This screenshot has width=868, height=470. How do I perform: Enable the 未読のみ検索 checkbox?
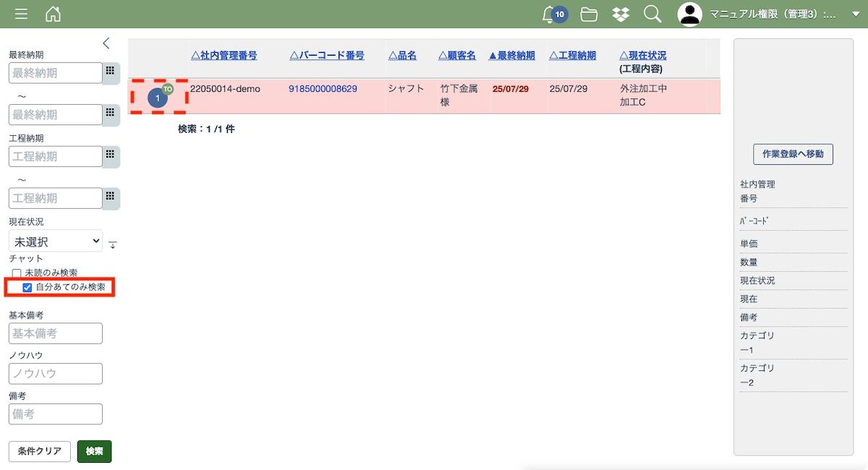pyautogui.click(x=17, y=273)
